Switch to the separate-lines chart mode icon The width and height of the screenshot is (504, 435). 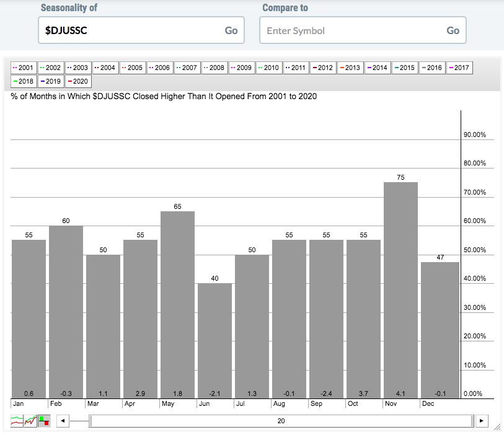pyautogui.click(x=17, y=421)
